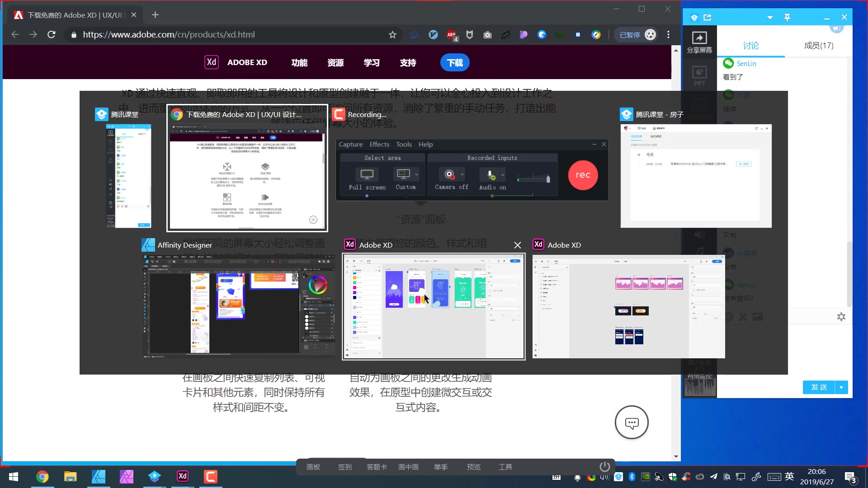Pin the classroom window with pin icon
Viewport: 868px width, 488px height.
[x=787, y=17]
